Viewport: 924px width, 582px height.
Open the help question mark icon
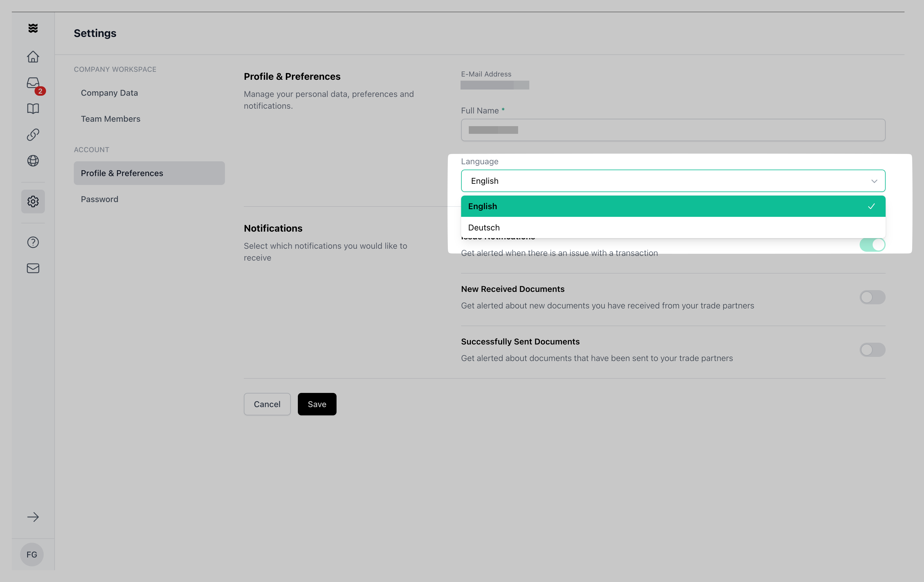pyautogui.click(x=33, y=242)
